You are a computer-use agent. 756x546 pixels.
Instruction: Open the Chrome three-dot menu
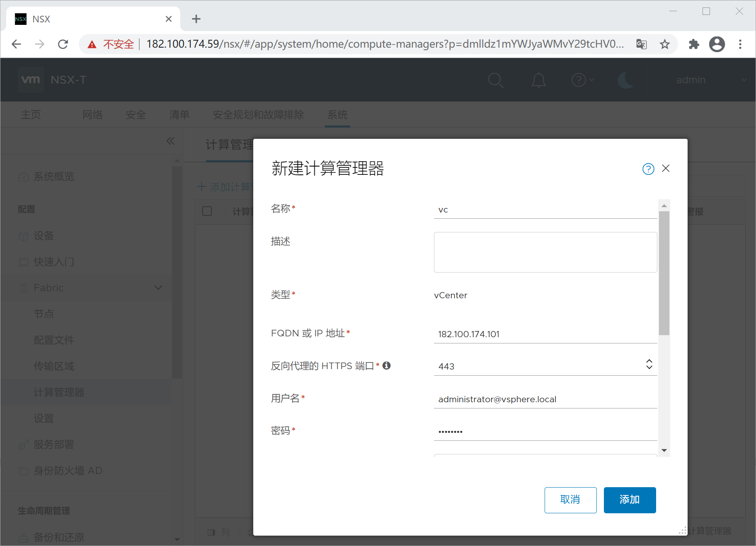[x=740, y=44]
